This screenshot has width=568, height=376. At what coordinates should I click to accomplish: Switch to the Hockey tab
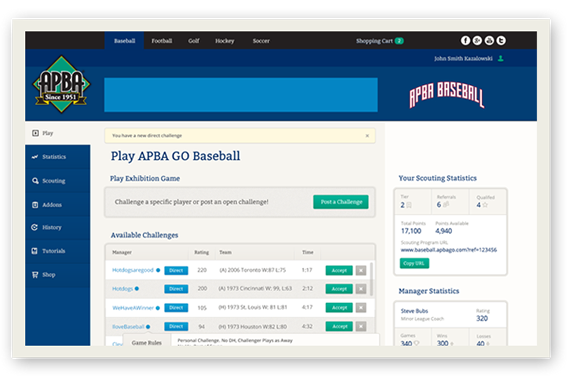(225, 41)
